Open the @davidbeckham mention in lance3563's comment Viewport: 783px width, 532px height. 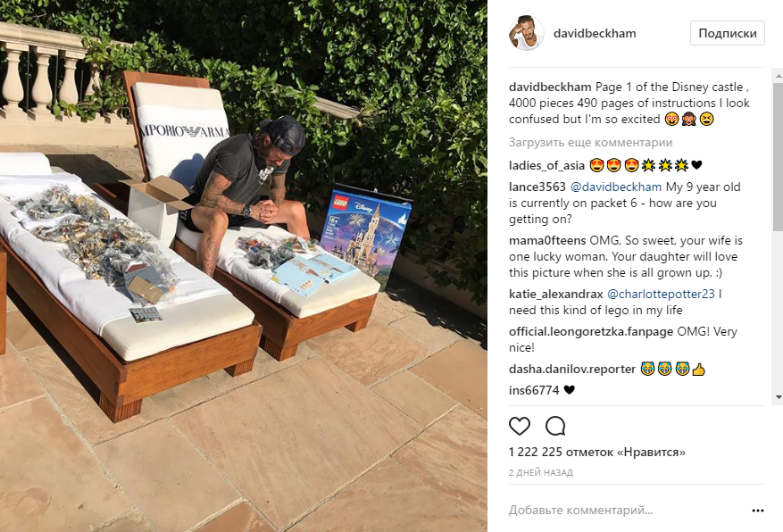click(615, 187)
